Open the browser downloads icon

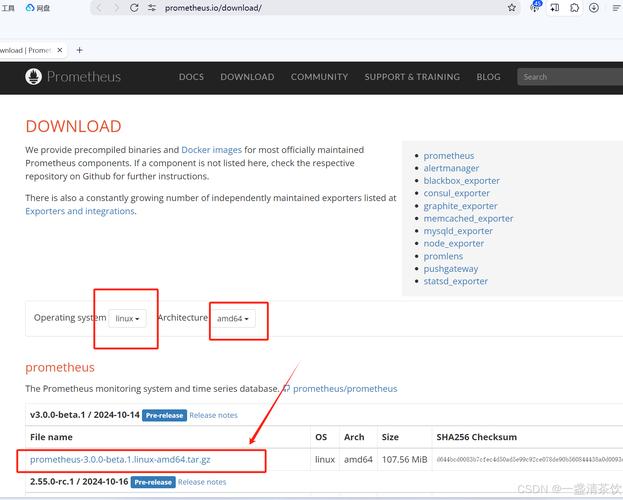click(594, 8)
